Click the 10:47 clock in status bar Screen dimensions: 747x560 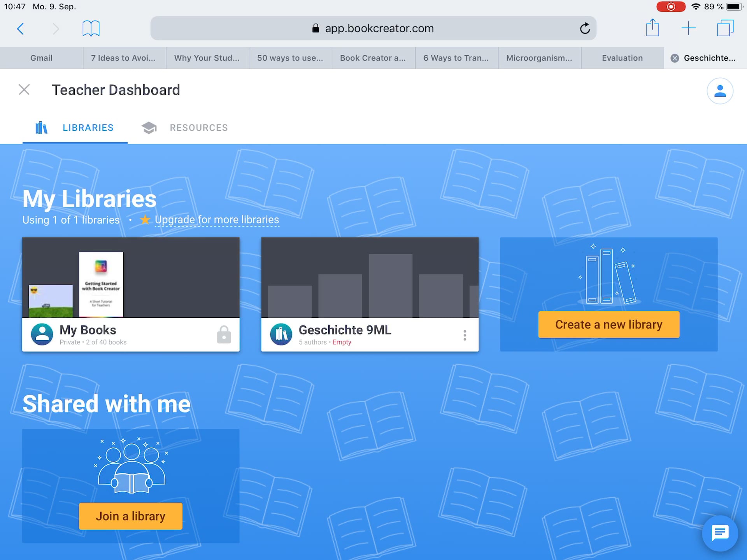pyautogui.click(x=15, y=7)
